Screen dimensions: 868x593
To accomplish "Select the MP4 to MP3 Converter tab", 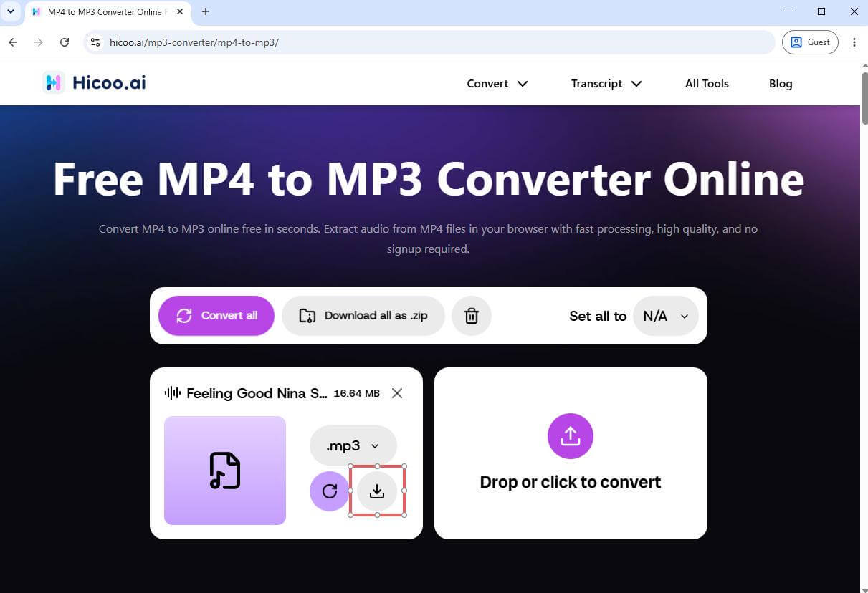I will pyautogui.click(x=108, y=12).
